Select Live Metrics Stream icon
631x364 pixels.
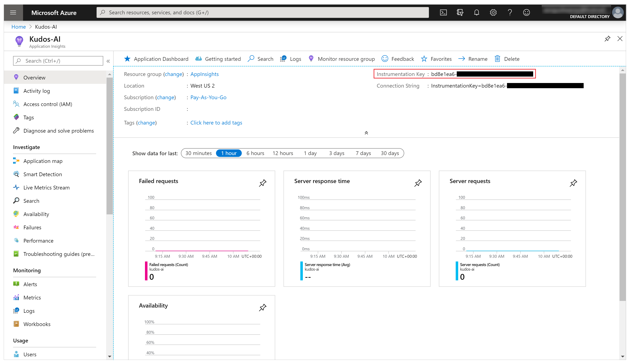click(16, 188)
